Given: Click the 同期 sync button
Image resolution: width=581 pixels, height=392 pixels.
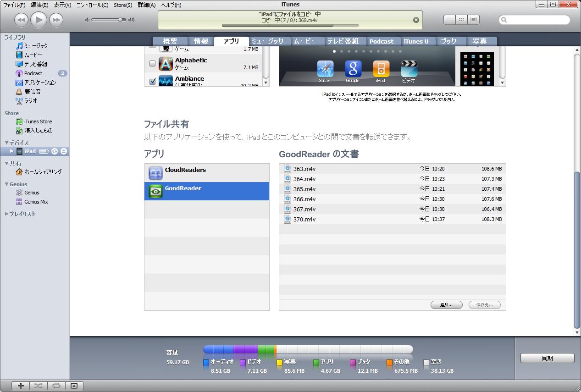Looking at the screenshot, I should tap(548, 359).
